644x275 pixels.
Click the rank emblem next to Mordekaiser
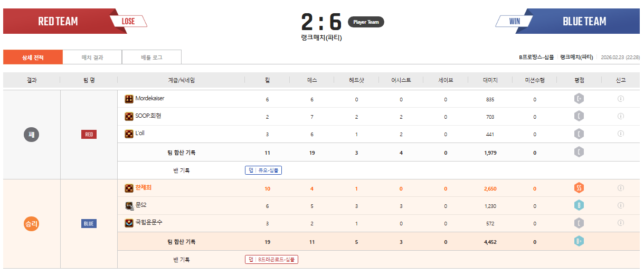point(129,99)
